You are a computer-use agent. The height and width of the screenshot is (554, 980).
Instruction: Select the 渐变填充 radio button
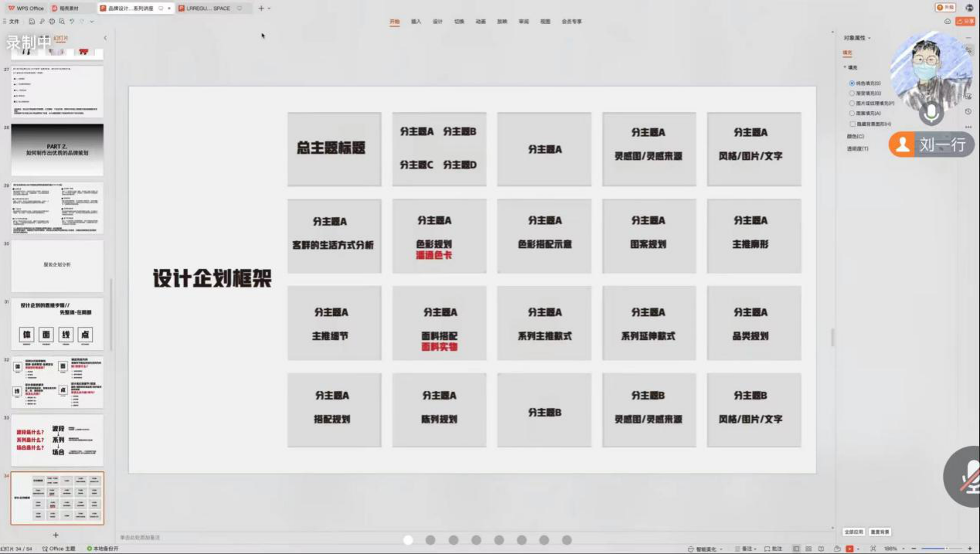(852, 93)
